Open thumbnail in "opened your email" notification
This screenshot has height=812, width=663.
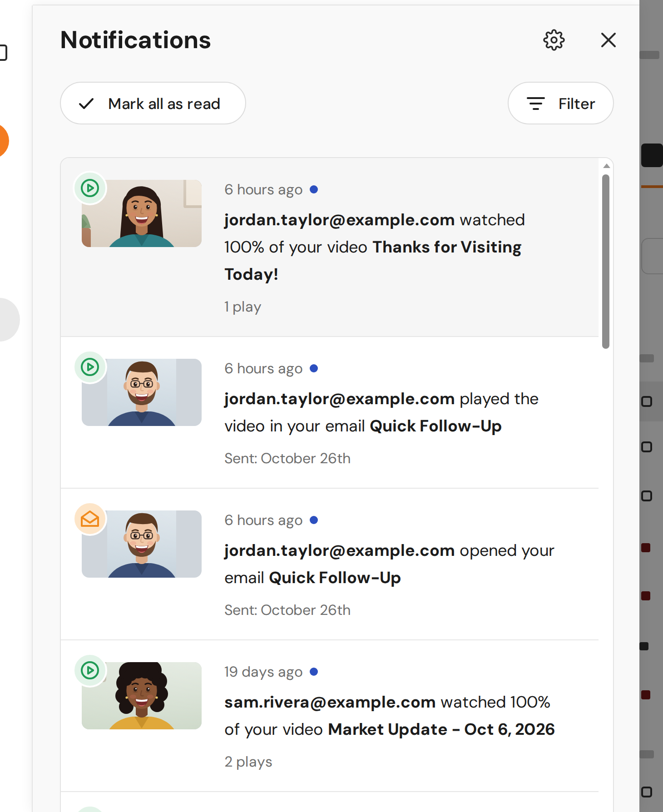click(142, 544)
